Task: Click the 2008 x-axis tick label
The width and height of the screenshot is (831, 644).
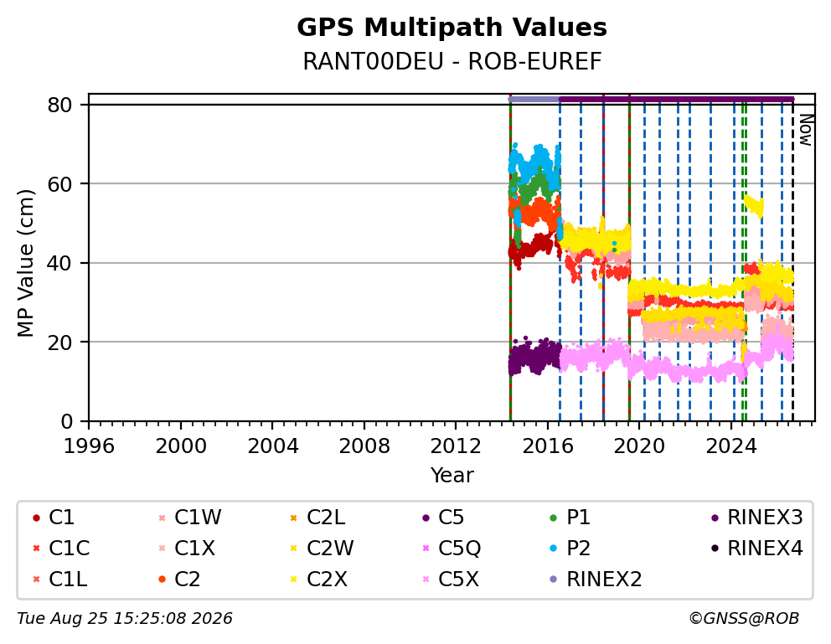Action: point(364,446)
